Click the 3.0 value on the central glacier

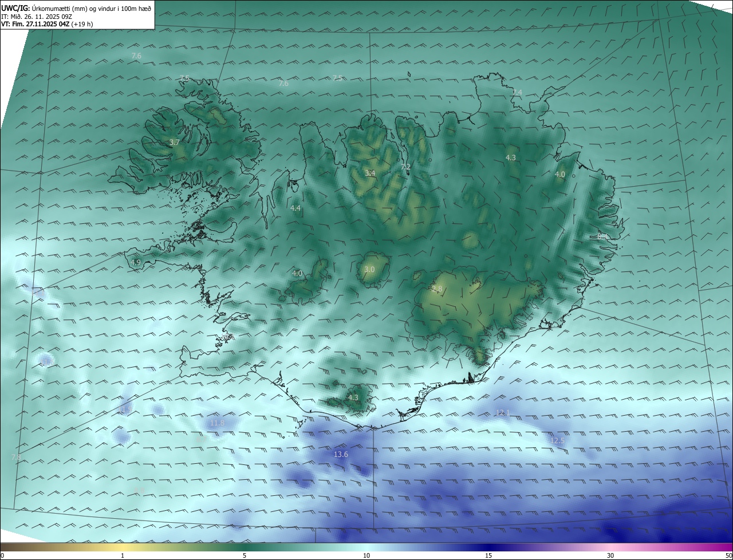369,269
